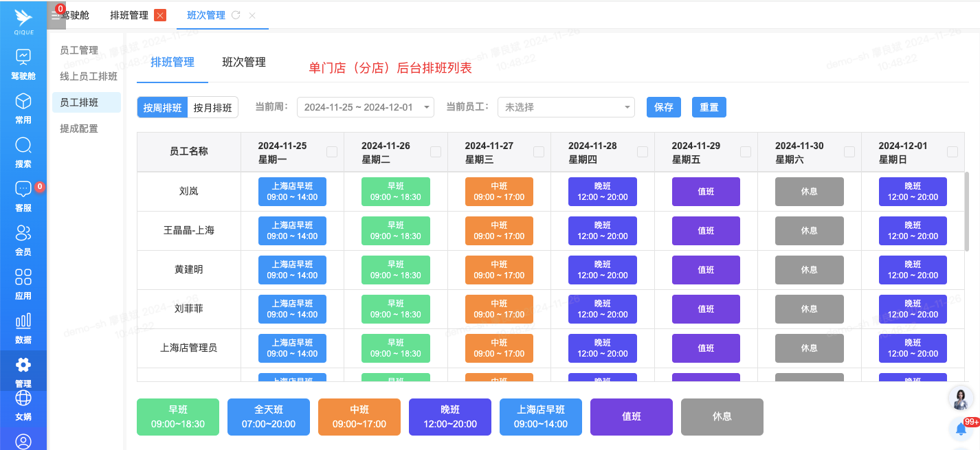980x450 pixels.
Task: Open the 搜索 magnifier icon
Action: pyautogui.click(x=23, y=146)
